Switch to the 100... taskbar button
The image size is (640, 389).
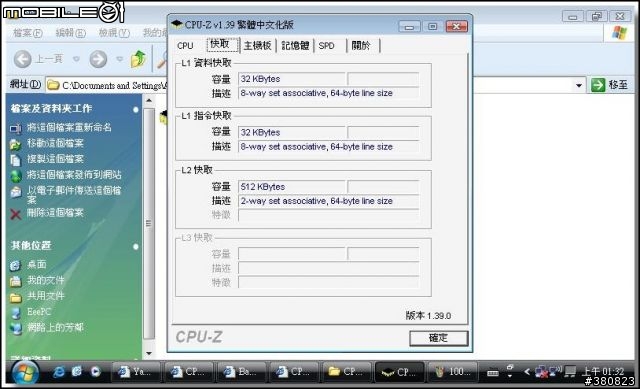point(452,372)
